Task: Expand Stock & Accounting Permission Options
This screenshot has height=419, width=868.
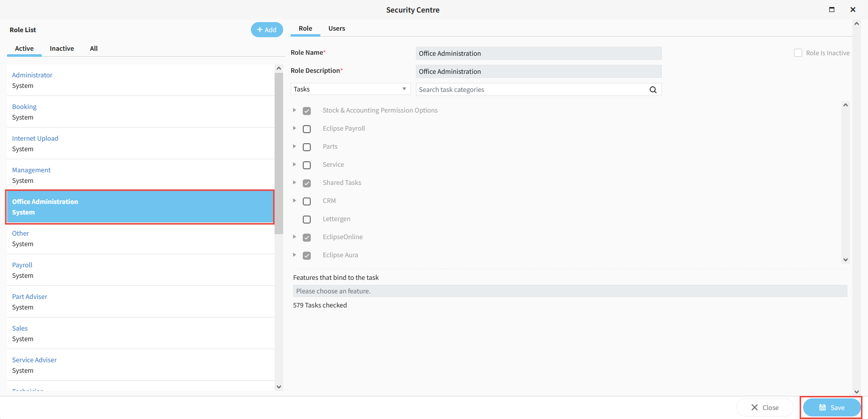Action: (295, 110)
